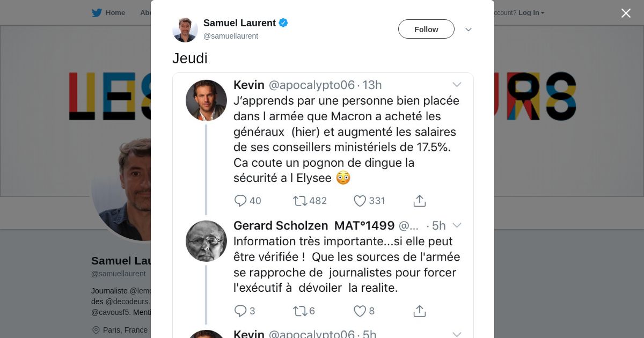Retweet Kevin's tweet about Macron

point(299,201)
